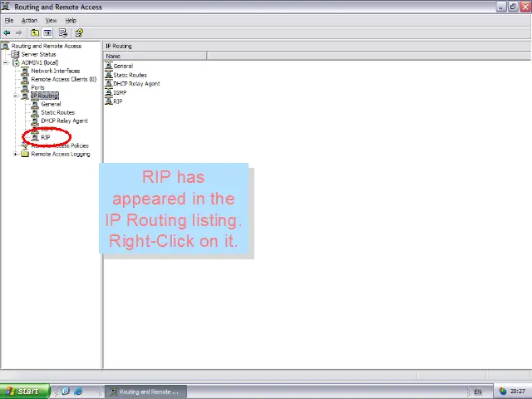This screenshot has width=532, height=399.
Task: Click the IGMP icon in the right pane
Action: (109, 92)
